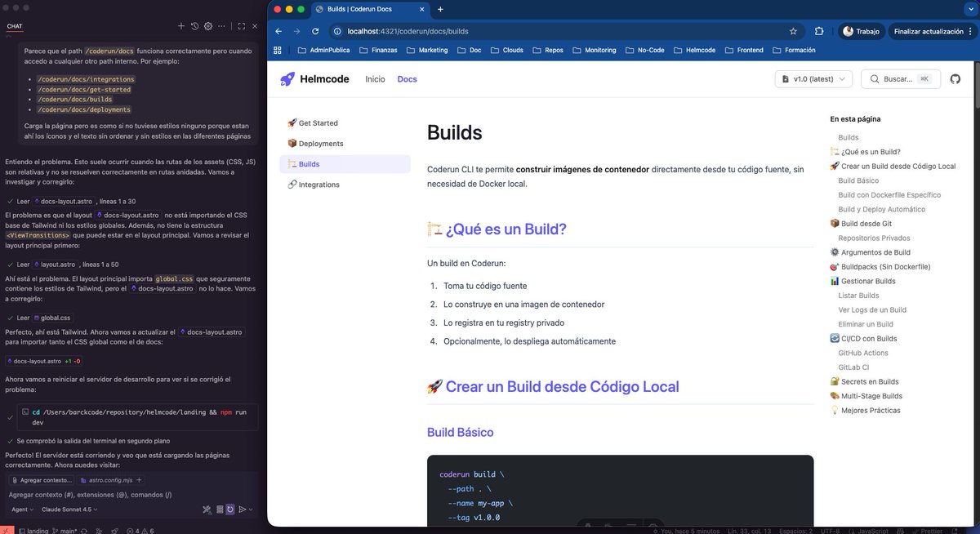Click the Agregar contexto paperclip button
980x534 pixels.
coord(42,480)
